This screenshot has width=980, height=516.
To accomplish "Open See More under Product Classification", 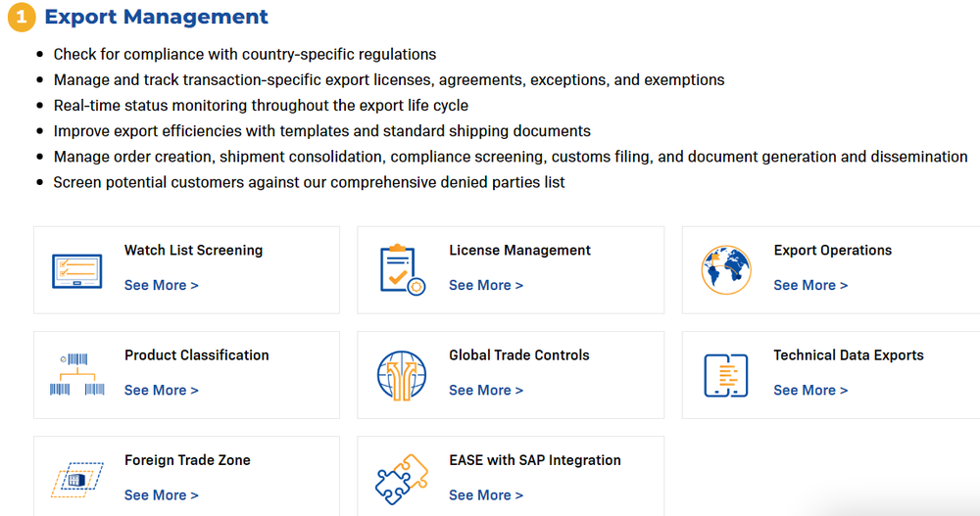I will click(162, 390).
